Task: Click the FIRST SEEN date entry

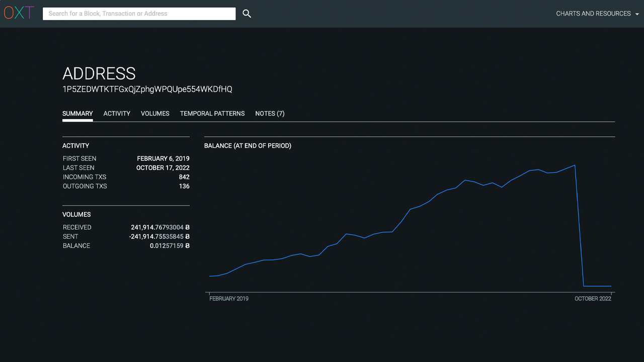Action: tap(164, 158)
